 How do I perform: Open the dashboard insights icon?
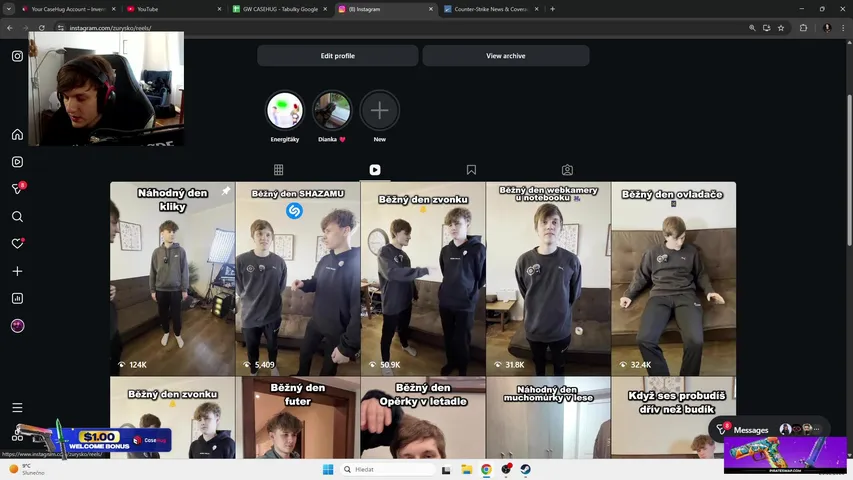point(17,298)
